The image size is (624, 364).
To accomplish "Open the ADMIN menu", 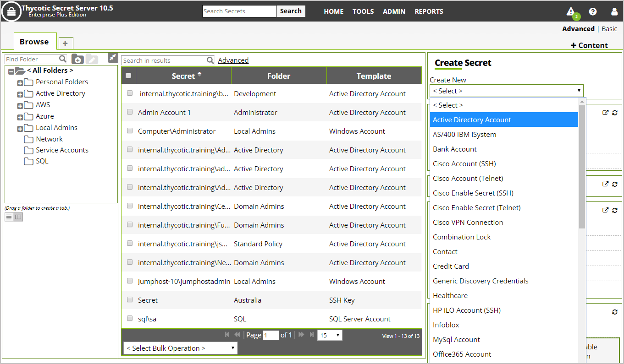I will [394, 11].
